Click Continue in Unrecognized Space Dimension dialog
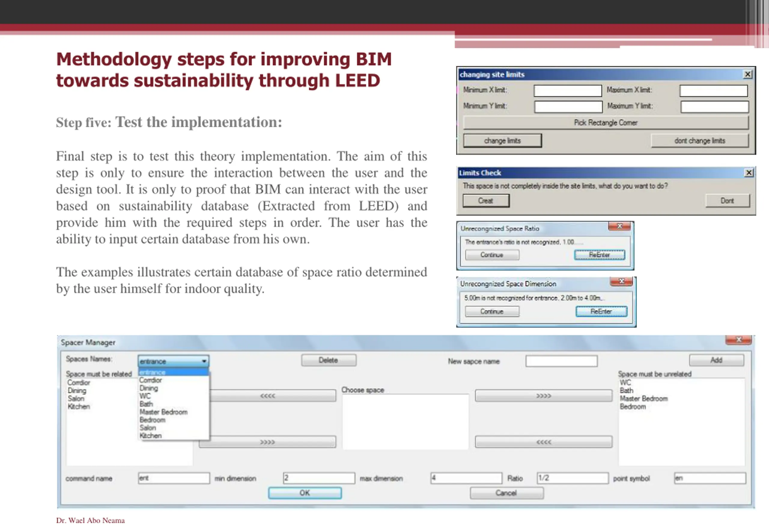The height and width of the screenshot is (532, 769). point(492,311)
